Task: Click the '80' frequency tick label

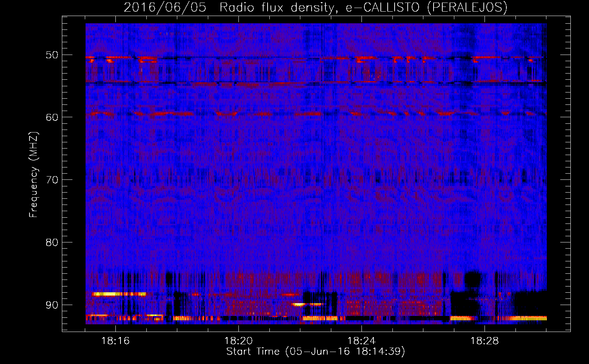Action: (x=52, y=242)
